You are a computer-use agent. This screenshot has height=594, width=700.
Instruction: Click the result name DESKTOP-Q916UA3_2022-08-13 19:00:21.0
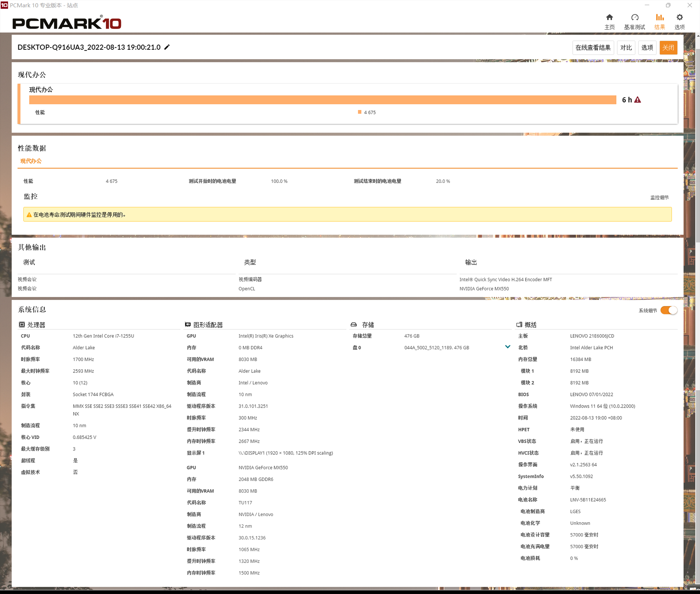89,47
